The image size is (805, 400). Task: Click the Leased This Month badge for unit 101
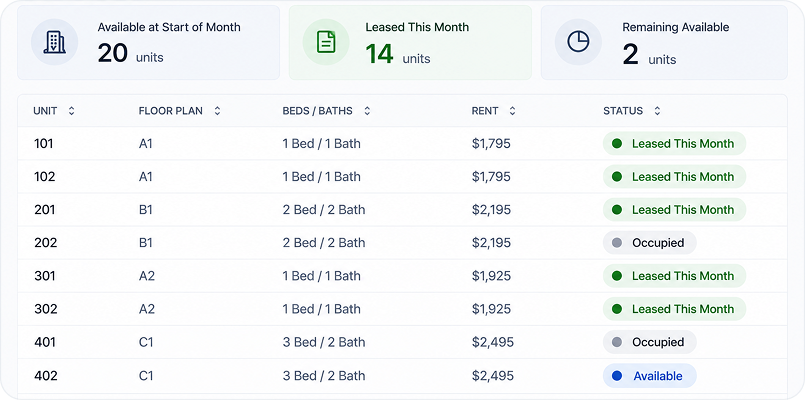(x=674, y=144)
